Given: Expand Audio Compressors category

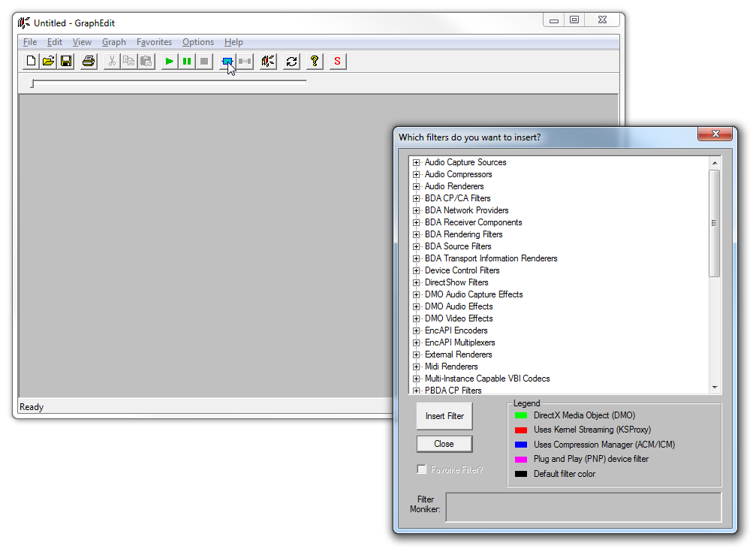Looking at the screenshot, I should pos(416,175).
